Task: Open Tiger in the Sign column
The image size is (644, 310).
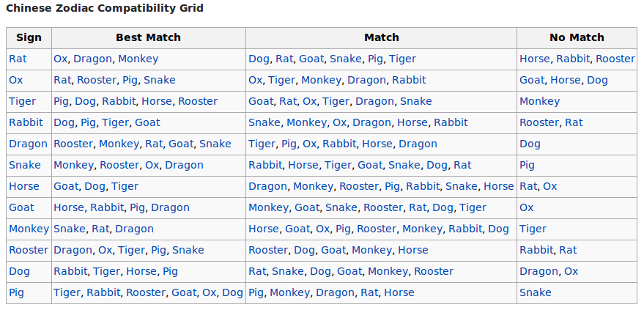Action: click(22, 101)
